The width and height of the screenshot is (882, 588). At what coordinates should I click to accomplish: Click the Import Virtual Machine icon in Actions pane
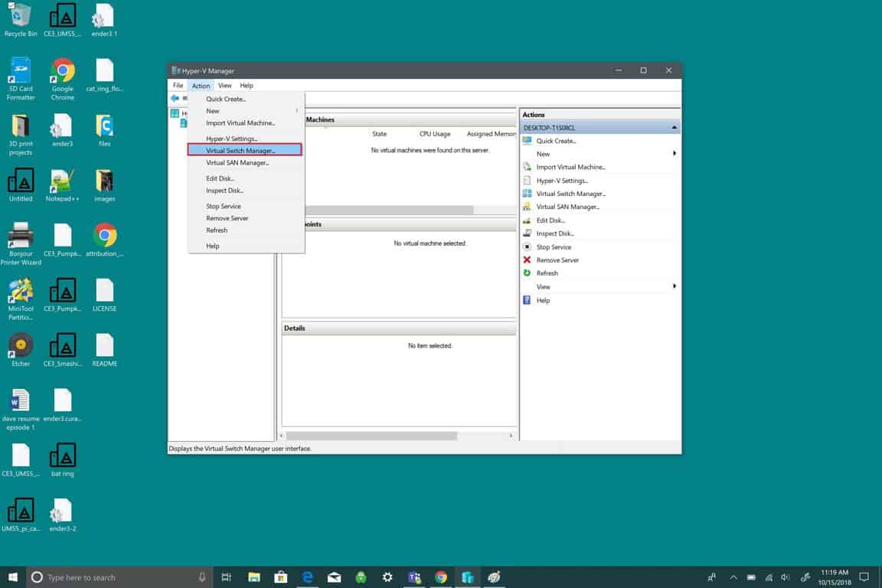(x=527, y=167)
